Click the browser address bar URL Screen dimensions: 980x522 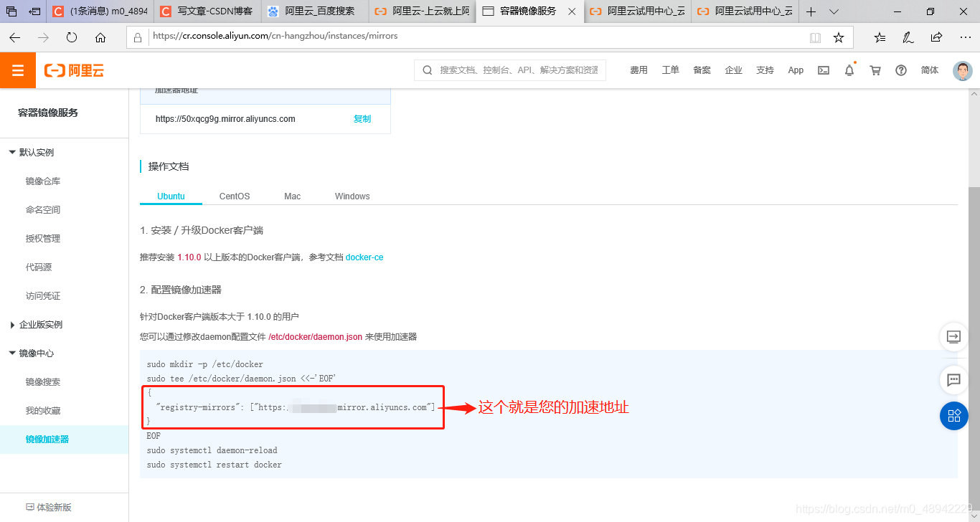click(275, 36)
